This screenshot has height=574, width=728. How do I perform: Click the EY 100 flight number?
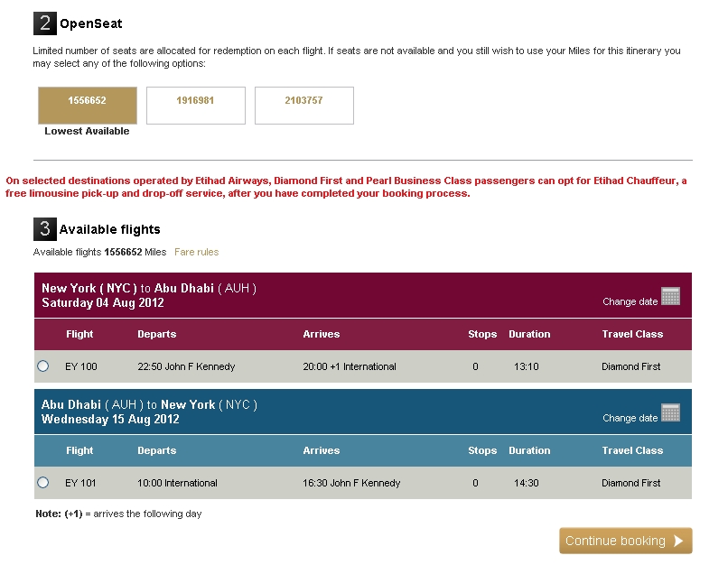pyautogui.click(x=81, y=366)
